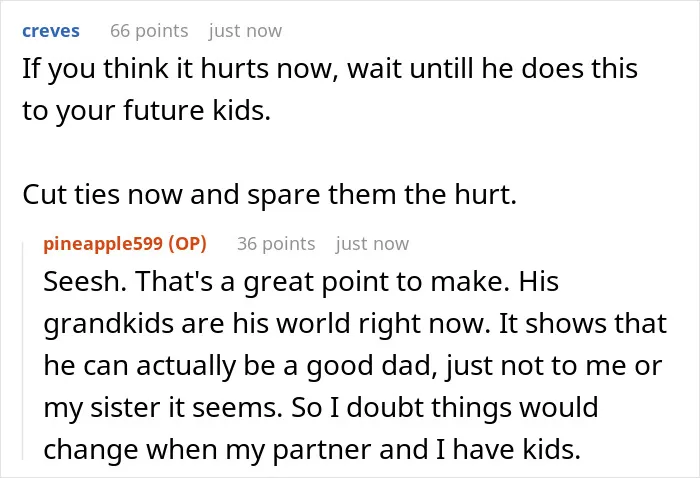
Task: Click the (OP) tag beside pineapple599
Action: coord(188,244)
